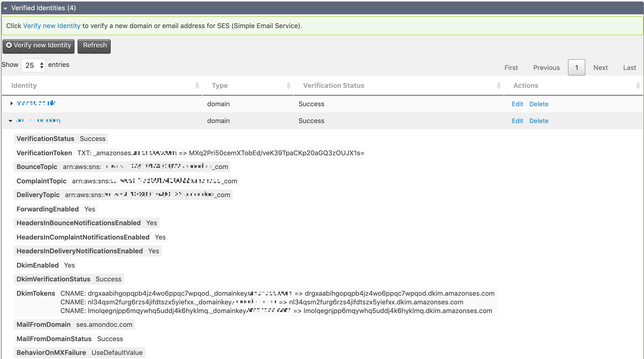Go to page 1 in pagination
This screenshot has height=359, width=644.
point(576,68)
